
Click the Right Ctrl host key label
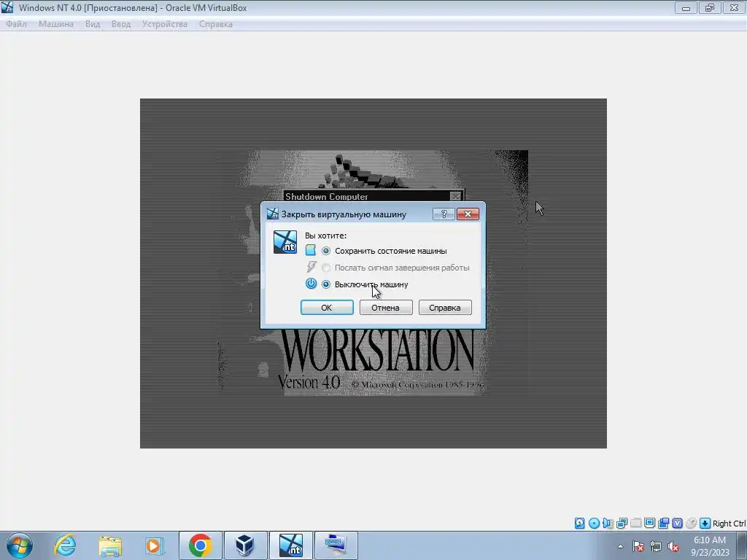[x=729, y=524]
